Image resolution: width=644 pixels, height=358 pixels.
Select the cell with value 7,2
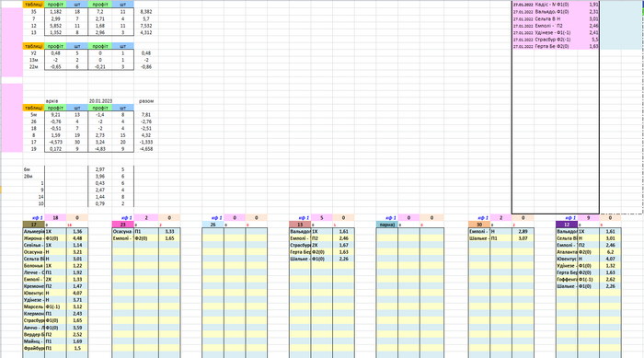pyautogui.click(x=99, y=12)
